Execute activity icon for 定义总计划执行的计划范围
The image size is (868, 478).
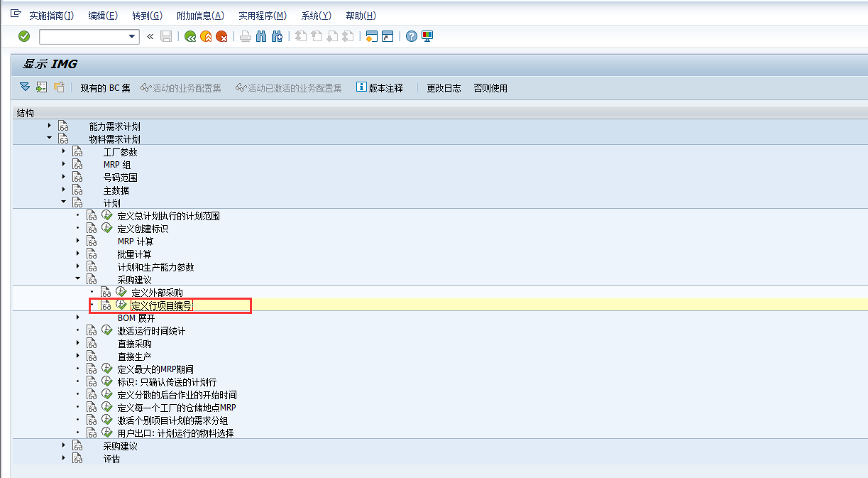(x=107, y=215)
